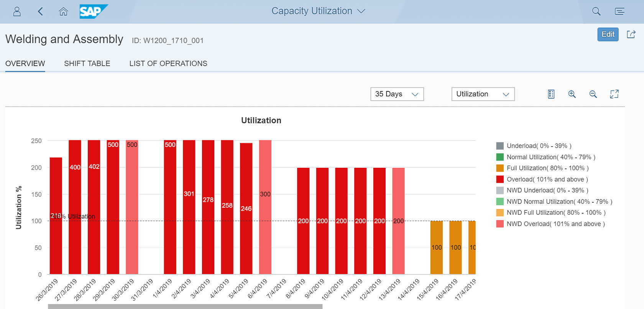Click the Utilization chart title
This screenshot has height=309, width=644.
261,121
